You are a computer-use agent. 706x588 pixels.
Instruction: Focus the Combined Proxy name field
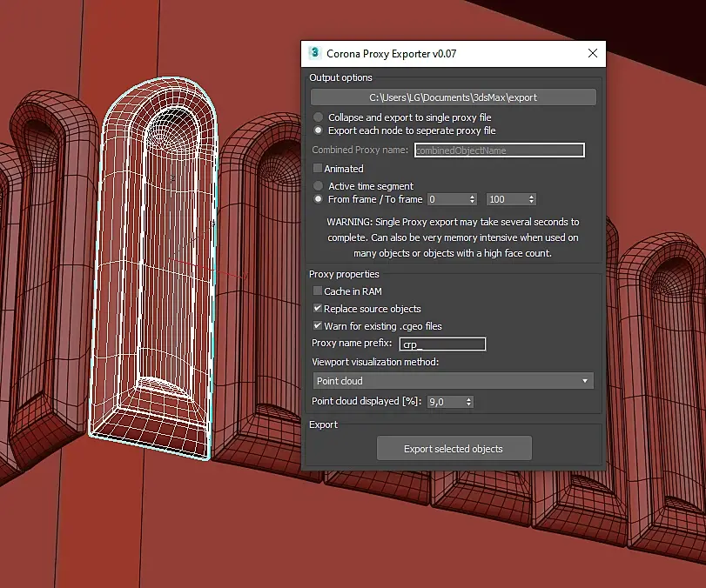(500, 150)
